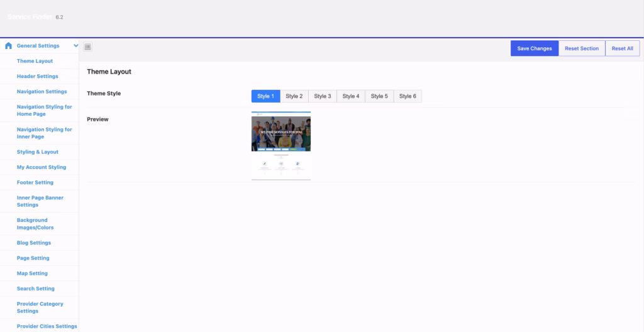
Task: Open the theme preview thumbnail image
Action: [x=281, y=145]
